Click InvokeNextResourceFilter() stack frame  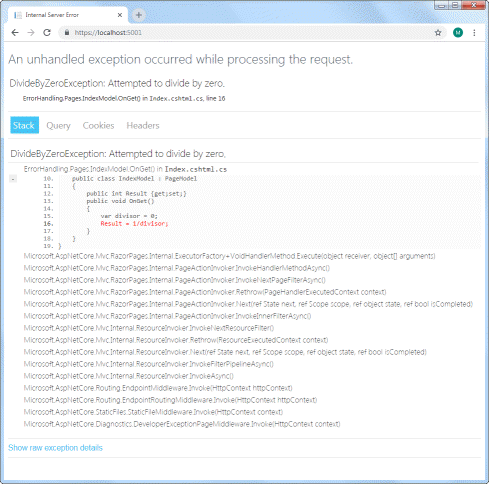(149, 328)
